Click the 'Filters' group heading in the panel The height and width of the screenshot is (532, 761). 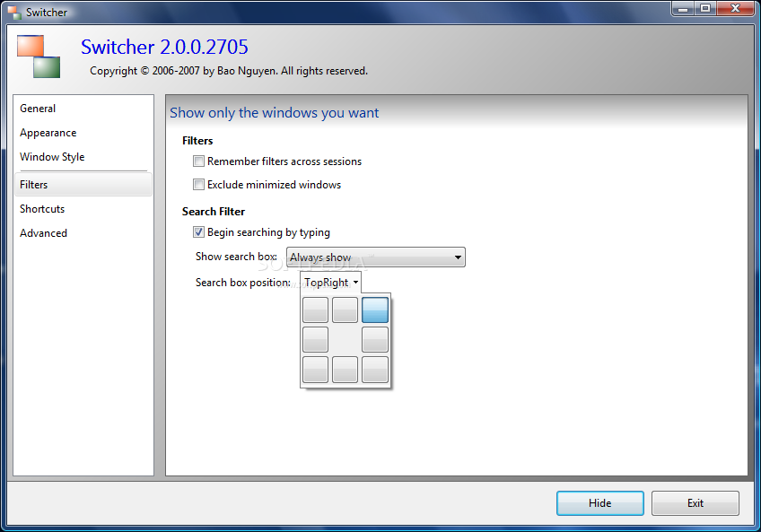click(x=197, y=141)
